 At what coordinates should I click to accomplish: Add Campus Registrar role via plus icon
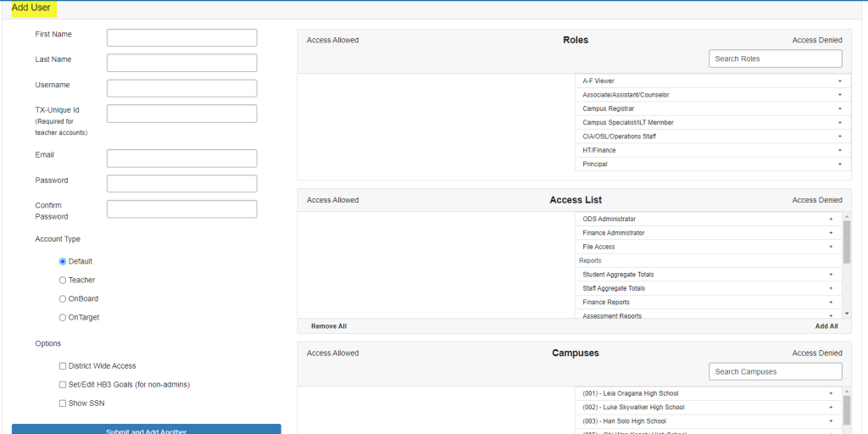pos(840,108)
